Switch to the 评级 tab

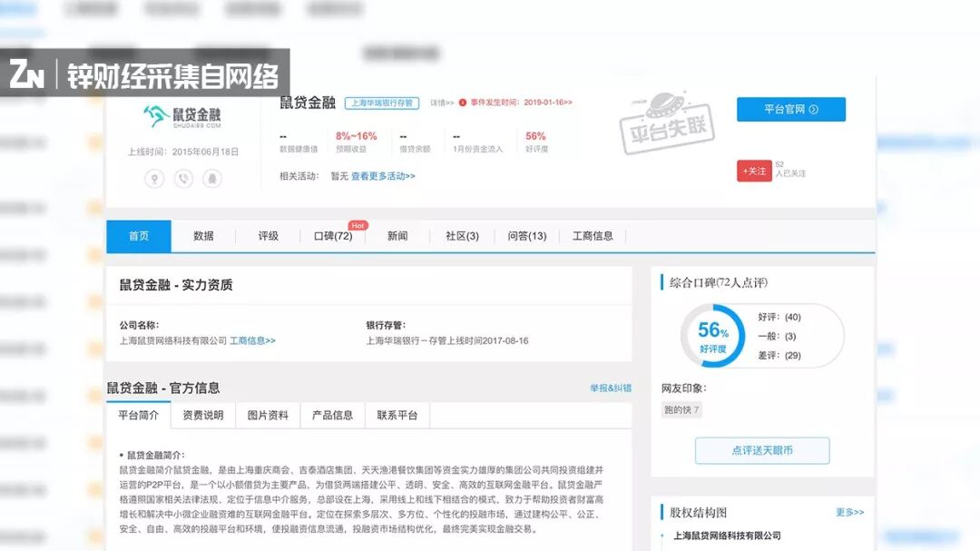(x=268, y=236)
